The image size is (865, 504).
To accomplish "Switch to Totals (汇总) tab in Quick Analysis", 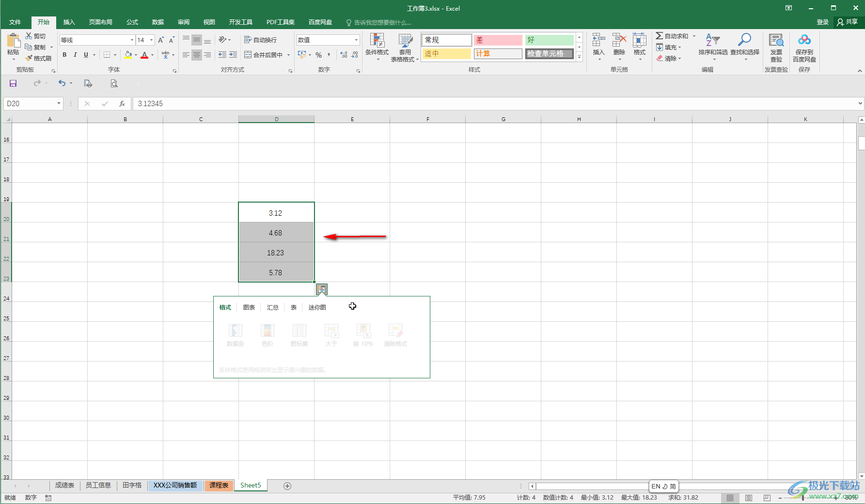I will (273, 307).
